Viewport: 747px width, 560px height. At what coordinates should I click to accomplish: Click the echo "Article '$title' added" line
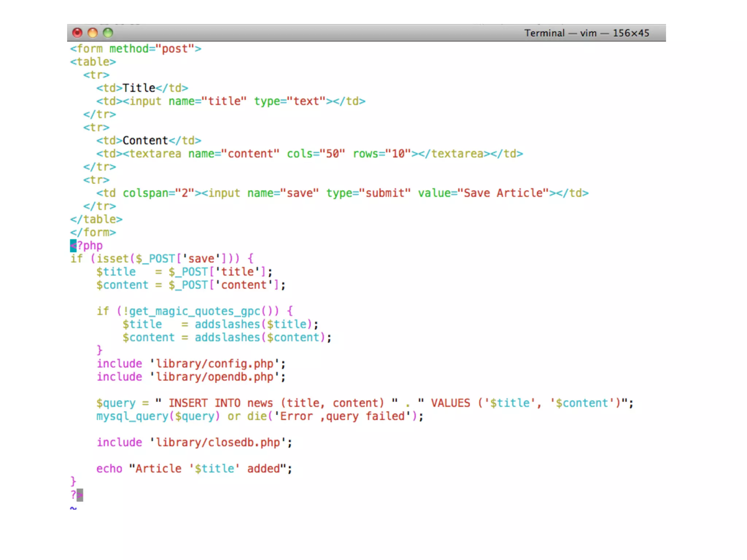[194, 469]
